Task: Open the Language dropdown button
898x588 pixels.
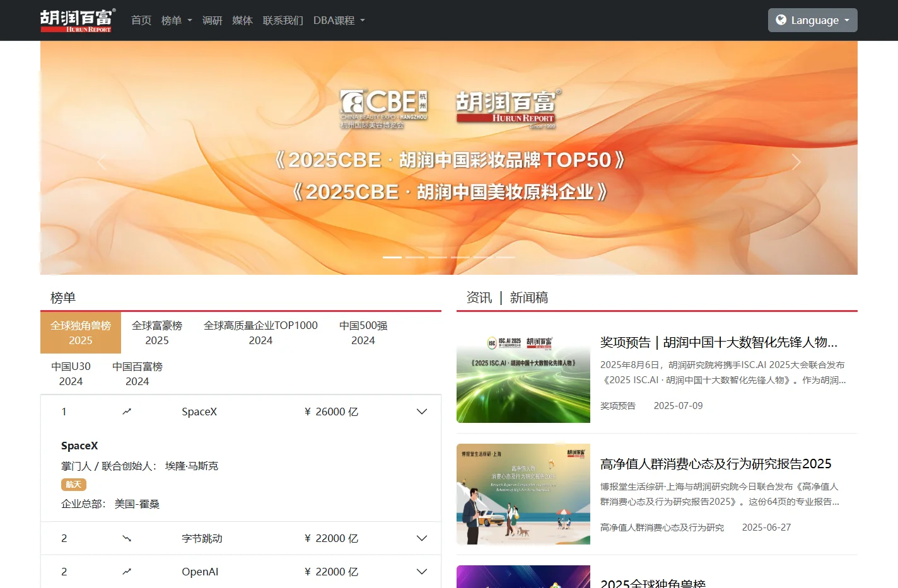Action: 812,20
